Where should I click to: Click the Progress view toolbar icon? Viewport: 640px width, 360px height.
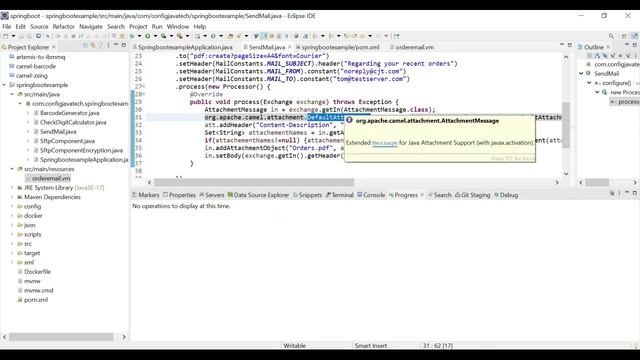(612, 193)
